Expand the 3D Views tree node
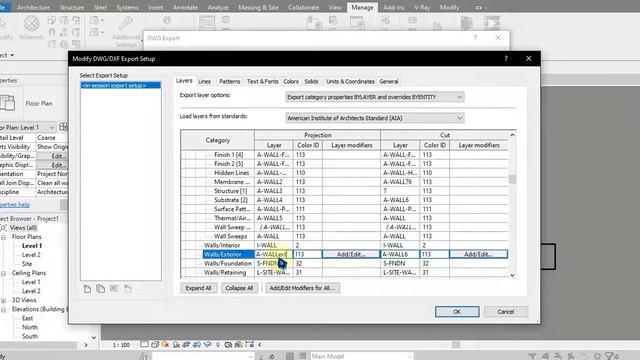640x360 pixels. click(4, 300)
